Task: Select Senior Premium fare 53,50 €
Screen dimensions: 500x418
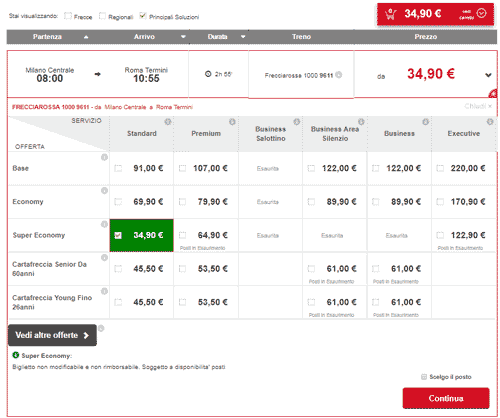Action: tap(182, 269)
